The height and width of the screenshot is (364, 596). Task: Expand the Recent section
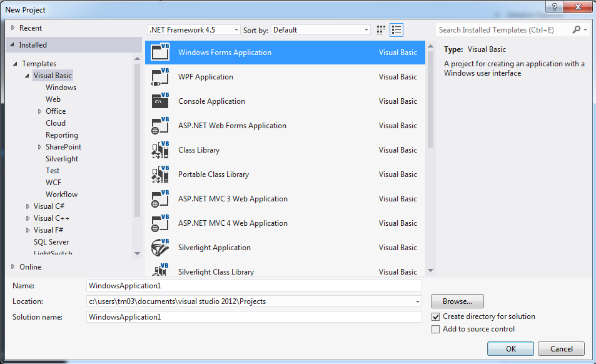coord(13,28)
